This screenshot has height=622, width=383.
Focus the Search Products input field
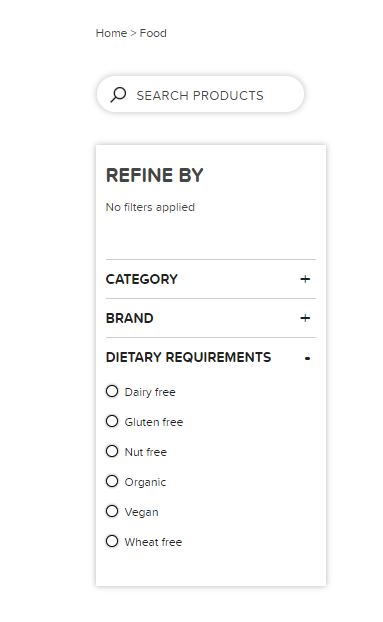coord(200,94)
